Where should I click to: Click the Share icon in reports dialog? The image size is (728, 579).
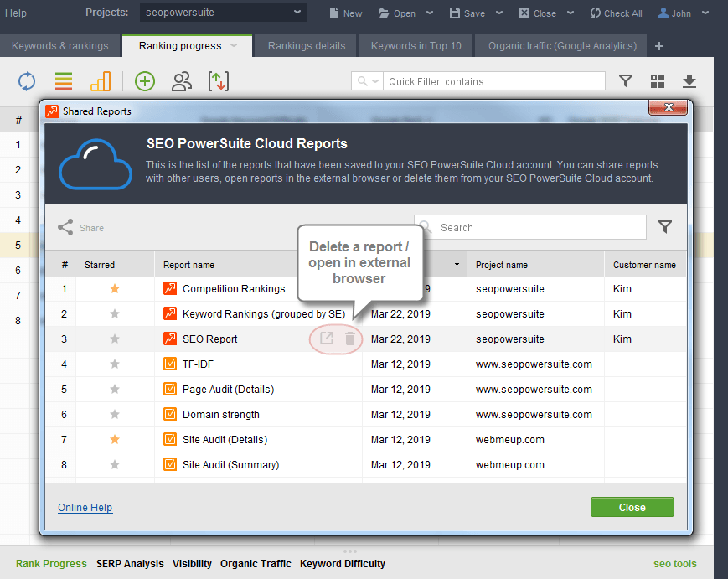click(65, 228)
